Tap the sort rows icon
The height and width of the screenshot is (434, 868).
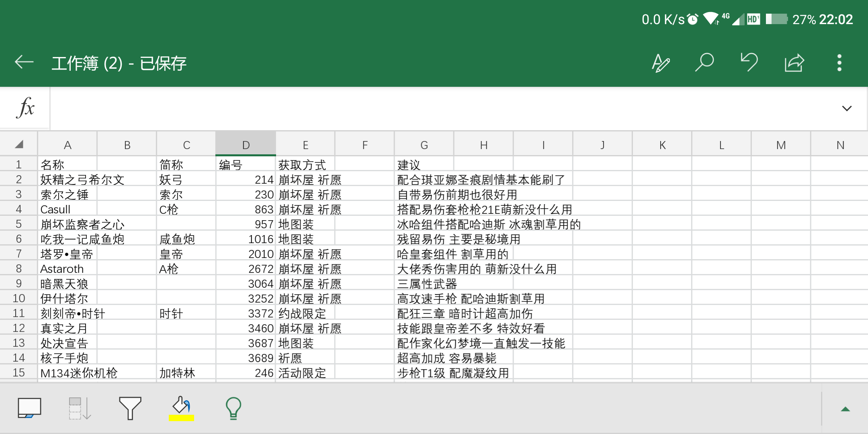(x=80, y=408)
